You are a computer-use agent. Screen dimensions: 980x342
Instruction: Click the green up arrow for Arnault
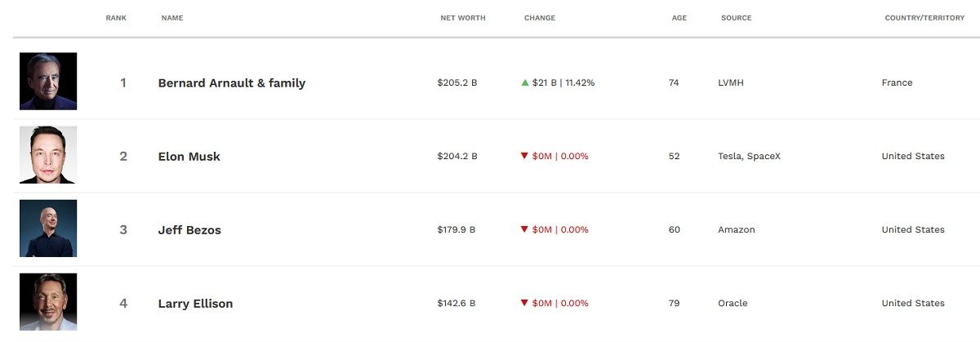[x=525, y=82]
